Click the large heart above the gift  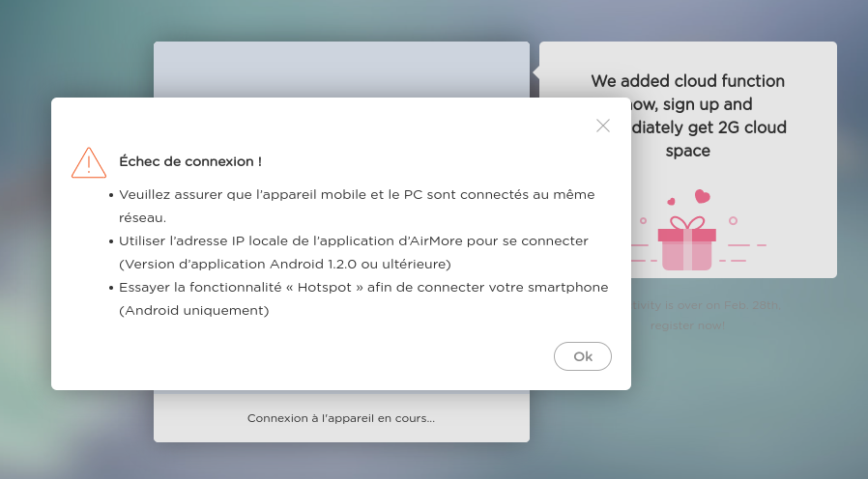click(703, 196)
